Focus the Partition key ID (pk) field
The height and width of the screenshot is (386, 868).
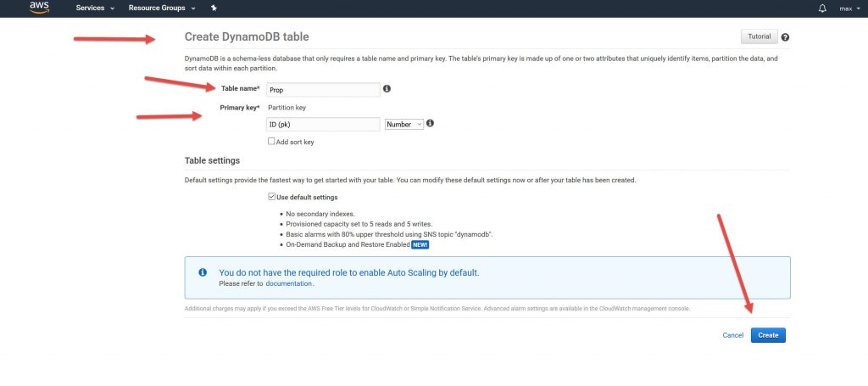(322, 124)
